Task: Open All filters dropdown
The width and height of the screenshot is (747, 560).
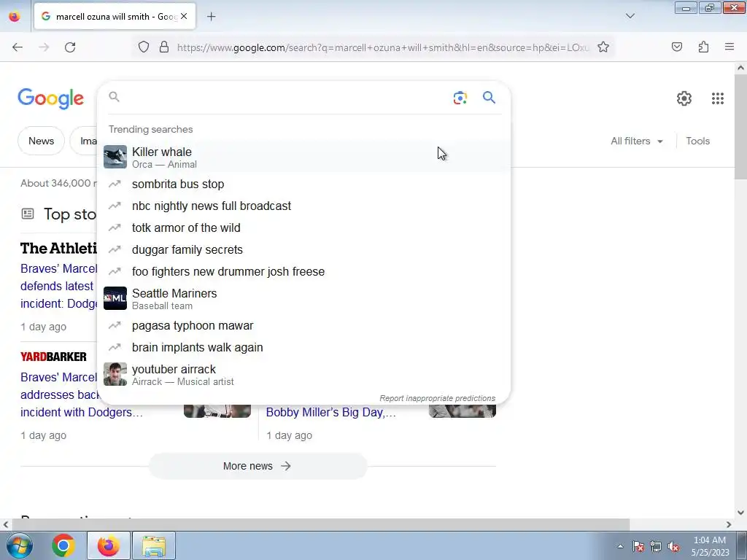Action: tap(637, 141)
